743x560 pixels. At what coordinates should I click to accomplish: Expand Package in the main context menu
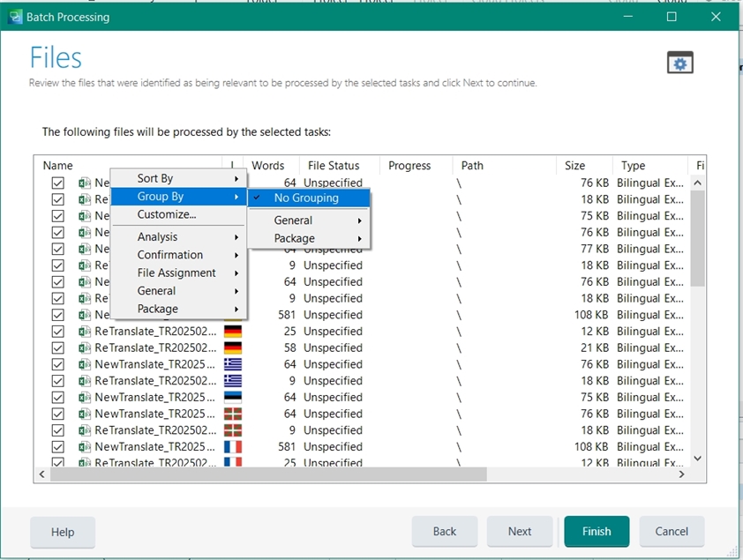point(178,310)
